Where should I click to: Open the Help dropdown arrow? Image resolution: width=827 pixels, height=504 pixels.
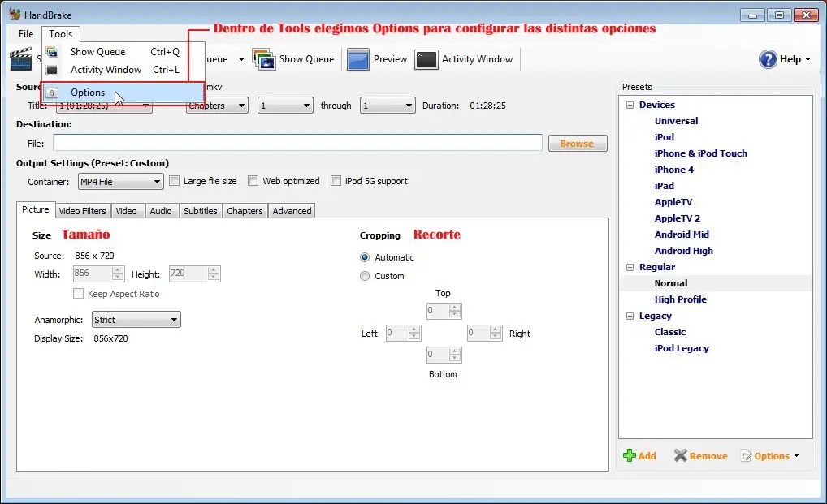[808, 59]
